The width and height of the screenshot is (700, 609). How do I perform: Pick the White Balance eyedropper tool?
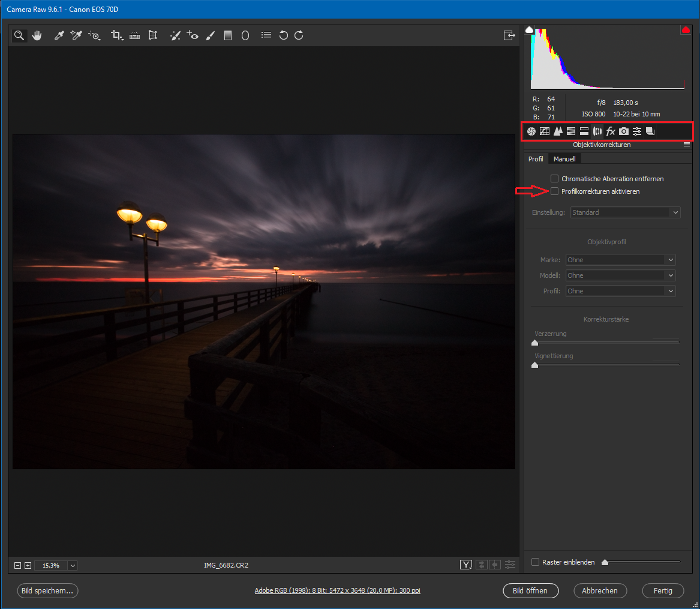pyautogui.click(x=59, y=36)
